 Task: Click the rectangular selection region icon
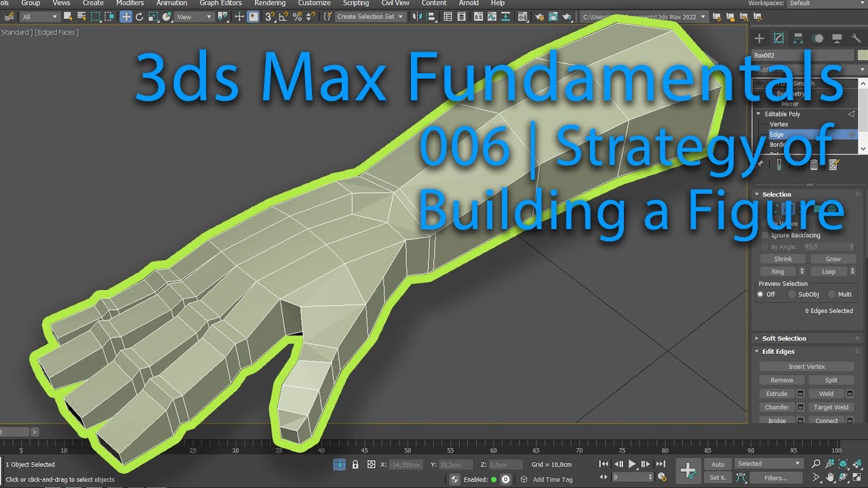click(x=96, y=17)
